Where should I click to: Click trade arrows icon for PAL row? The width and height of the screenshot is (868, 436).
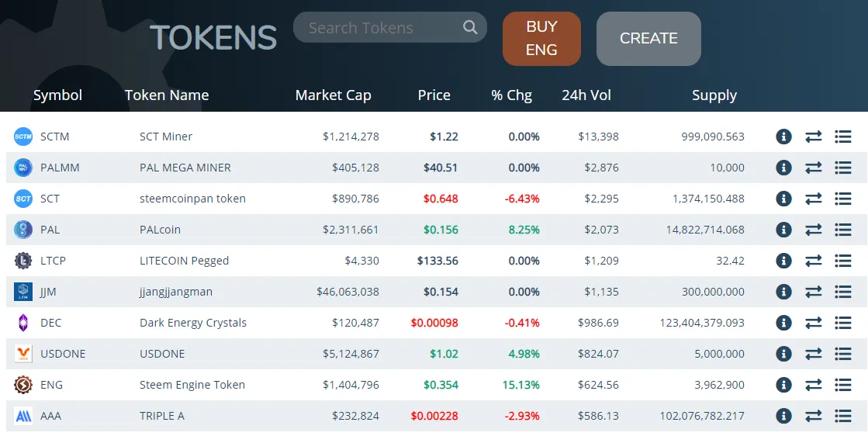(x=813, y=230)
